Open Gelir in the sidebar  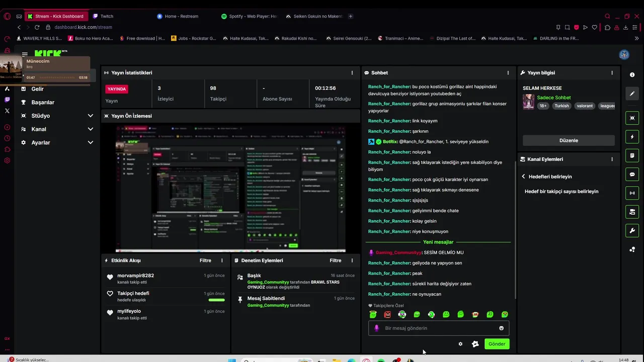click(37, 89)
